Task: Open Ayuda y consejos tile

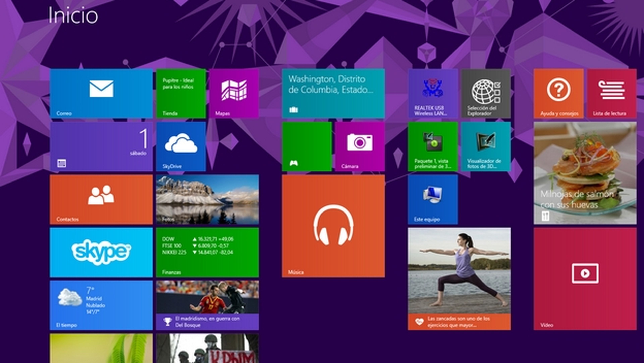Action: point(558,93)
